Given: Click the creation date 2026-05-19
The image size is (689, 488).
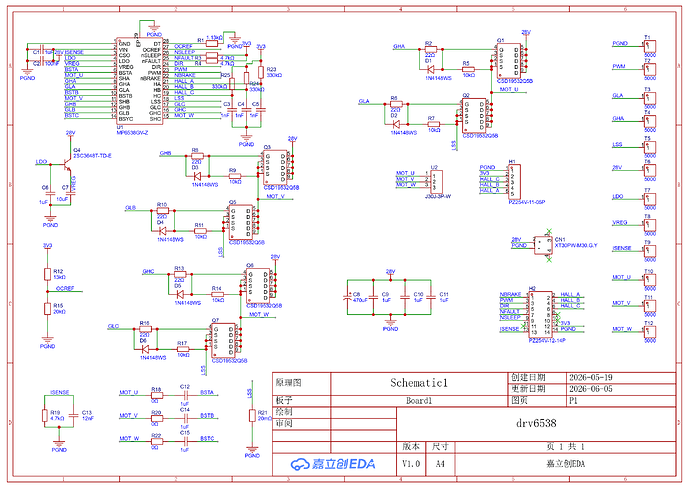Looking at the screenshot, I should click(591, 377).
